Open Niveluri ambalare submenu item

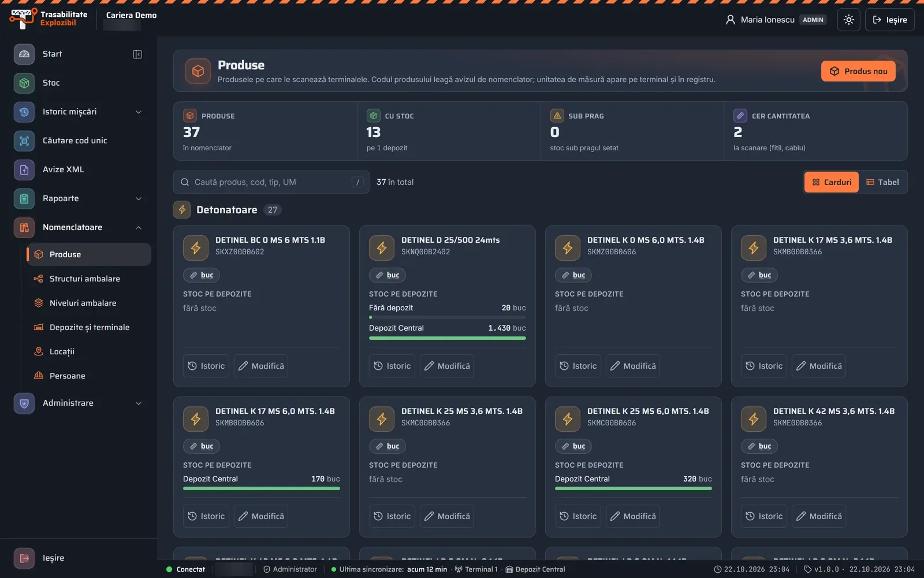[x=89, y=303]
